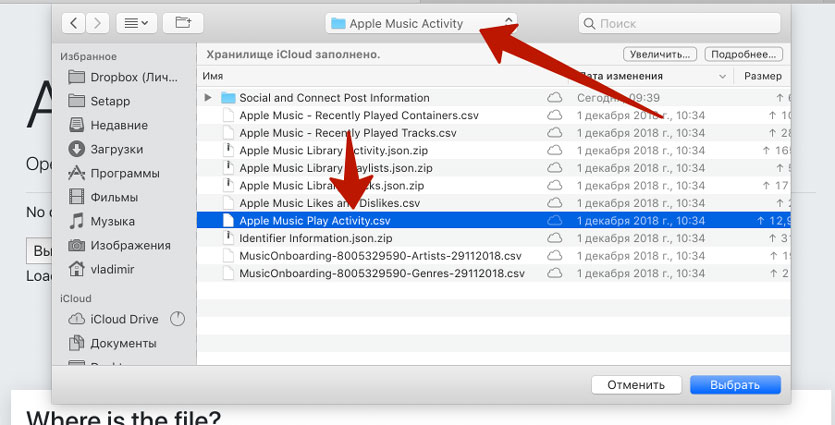The height and width of the screenshot is (425, 835).
Task: Click cloud icon for MusicOnboarding Artists csv
Action: [x=554, y=256]
